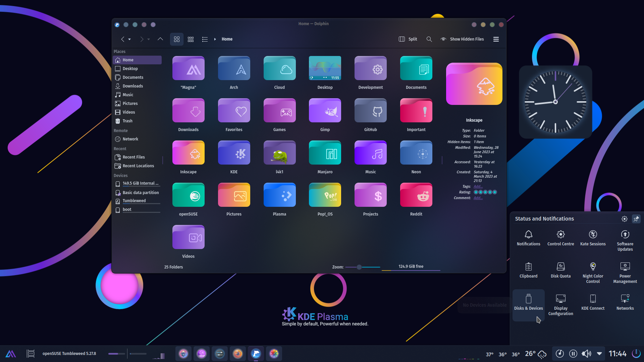Select Documents in Places sidebar
Viewport: 644px width, 362px height.
coord(138,77)
